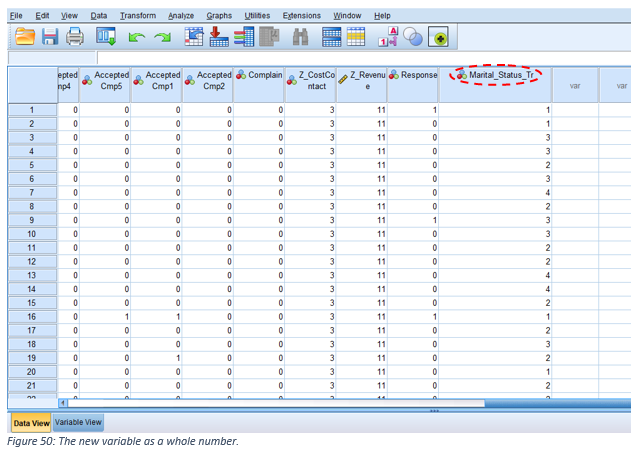Viewport: 642px width, 453px height.
Task: Select the Complain column header
Action: tap(260, 75)
